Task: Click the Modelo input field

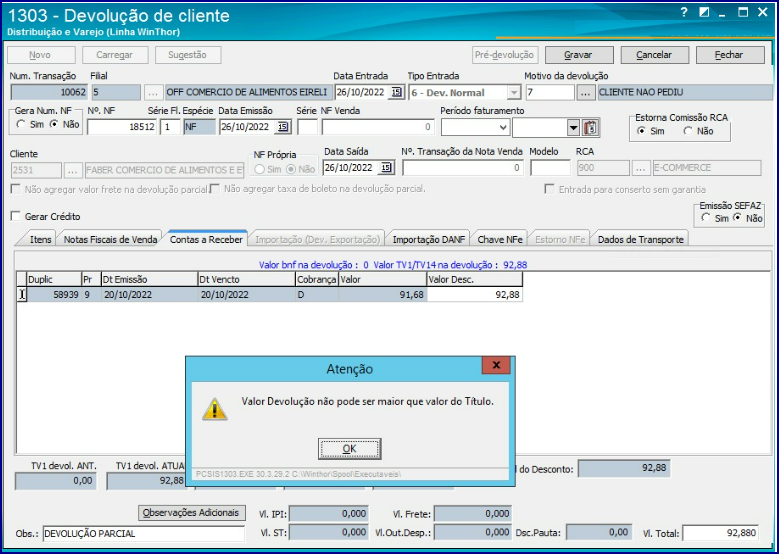Action: pyautogui.click(x=550, y=168)
